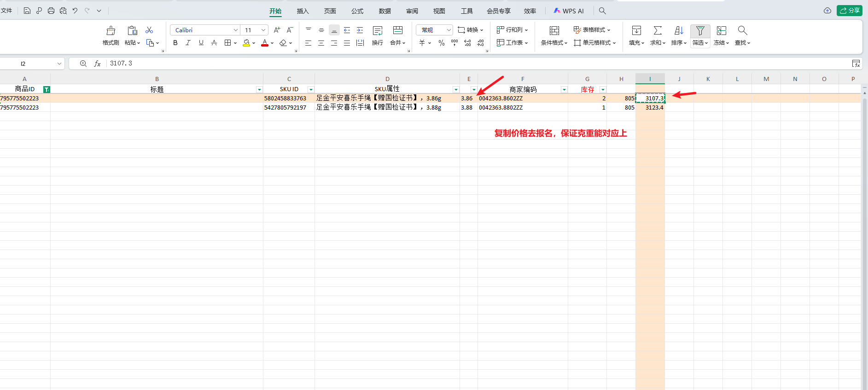Open the 数据 ribbon tab

tap(384, 11)
